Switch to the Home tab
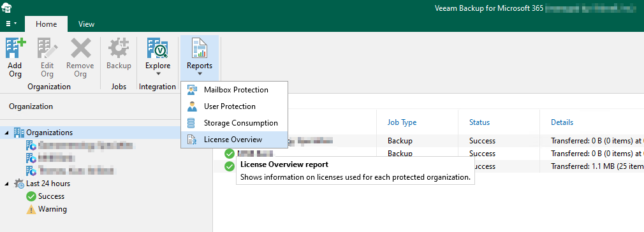The height and width of the screenshot is (232, 644). (x=47, y=24)
